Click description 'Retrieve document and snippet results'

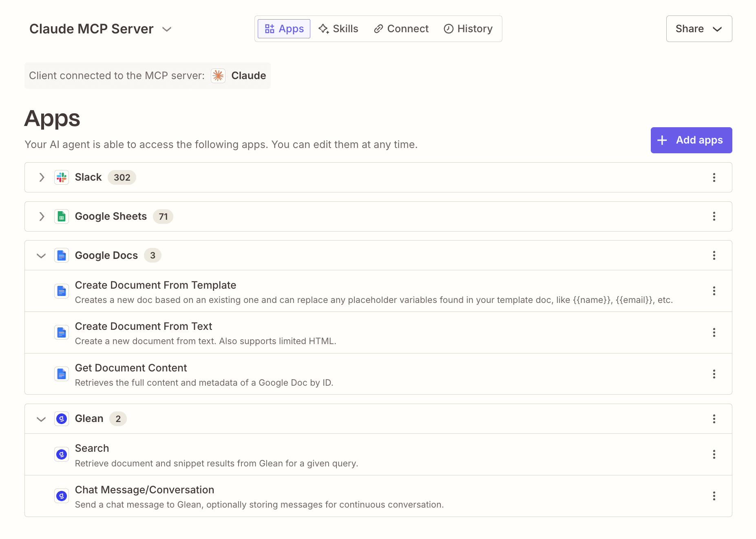[x=217, y=463]
